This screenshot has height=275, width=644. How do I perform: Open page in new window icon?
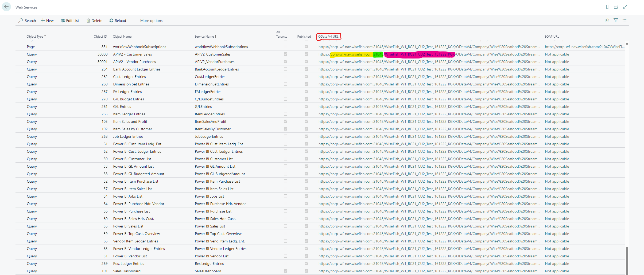point(616,7)
